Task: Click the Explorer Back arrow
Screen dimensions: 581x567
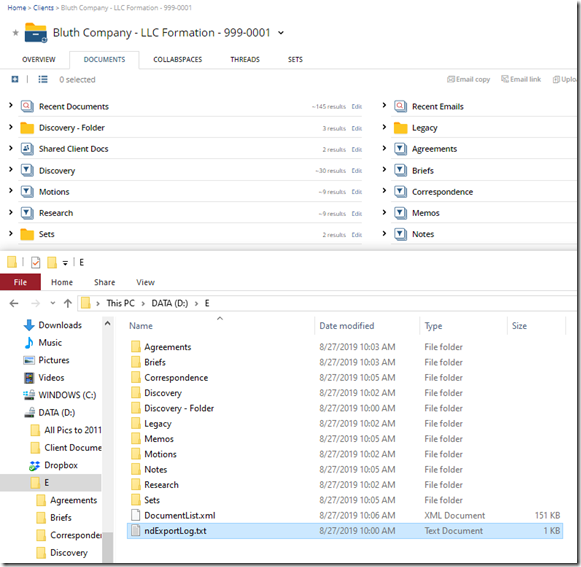Action: click(x=14, y=304)
